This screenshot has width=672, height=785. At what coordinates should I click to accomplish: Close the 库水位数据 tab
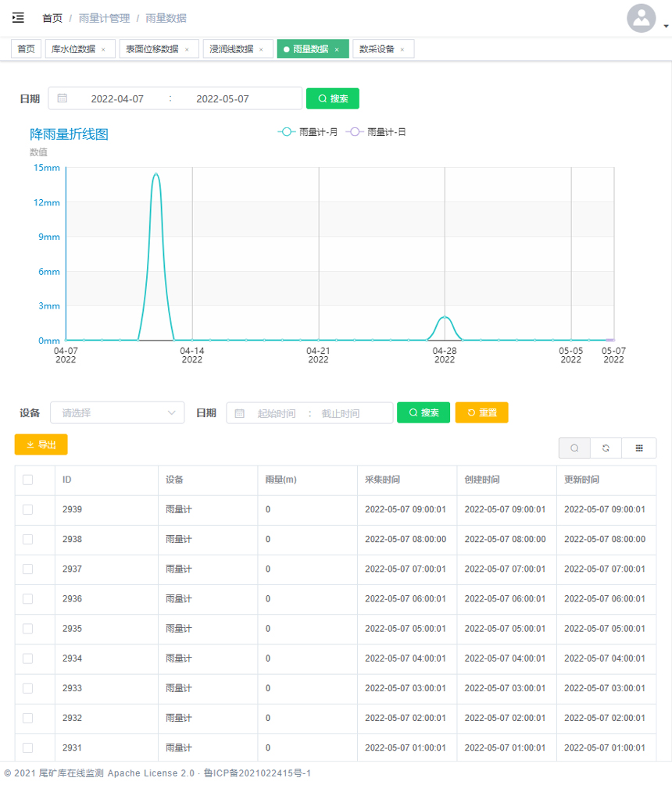click(103, 49)
